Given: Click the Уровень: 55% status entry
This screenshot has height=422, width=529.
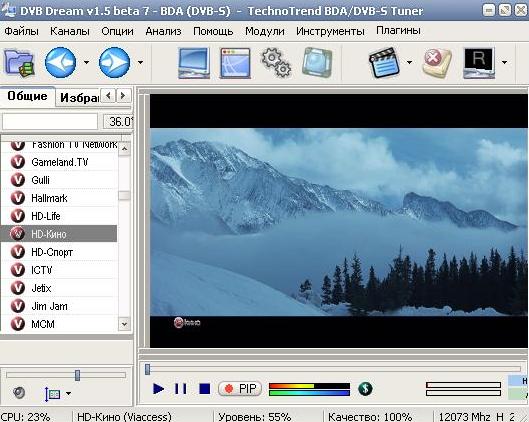Looking at the screenshot, I should pyautogui.click(x=255, y=417).
